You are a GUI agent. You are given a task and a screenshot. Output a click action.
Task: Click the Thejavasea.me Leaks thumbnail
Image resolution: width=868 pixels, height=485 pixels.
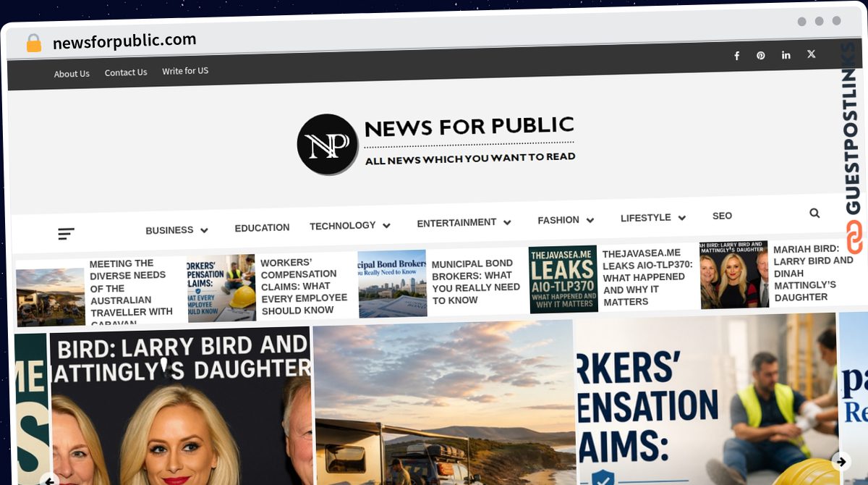click(x=563, y=279)
